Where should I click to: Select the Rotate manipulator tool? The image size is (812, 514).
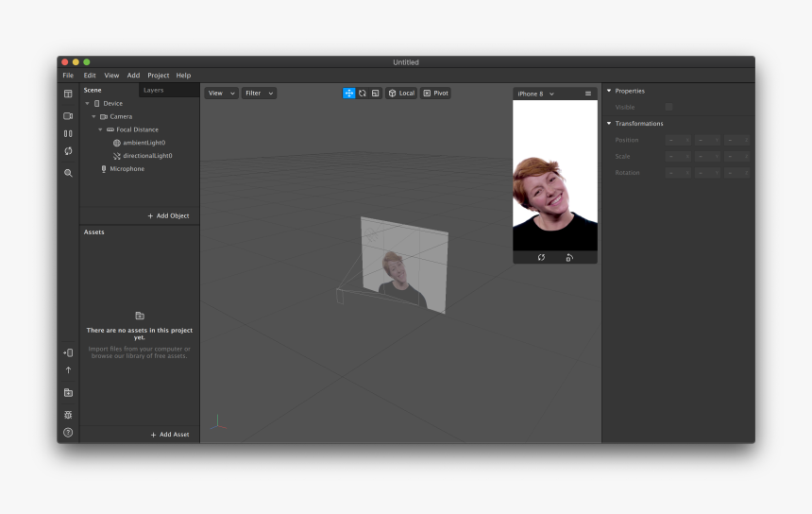pos(363,94)
